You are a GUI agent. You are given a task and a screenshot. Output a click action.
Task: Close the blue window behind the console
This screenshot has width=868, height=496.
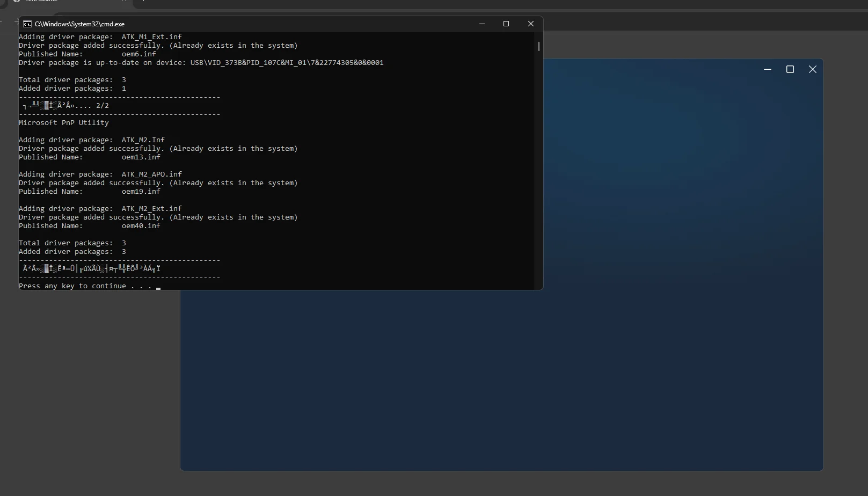[813, 69]
